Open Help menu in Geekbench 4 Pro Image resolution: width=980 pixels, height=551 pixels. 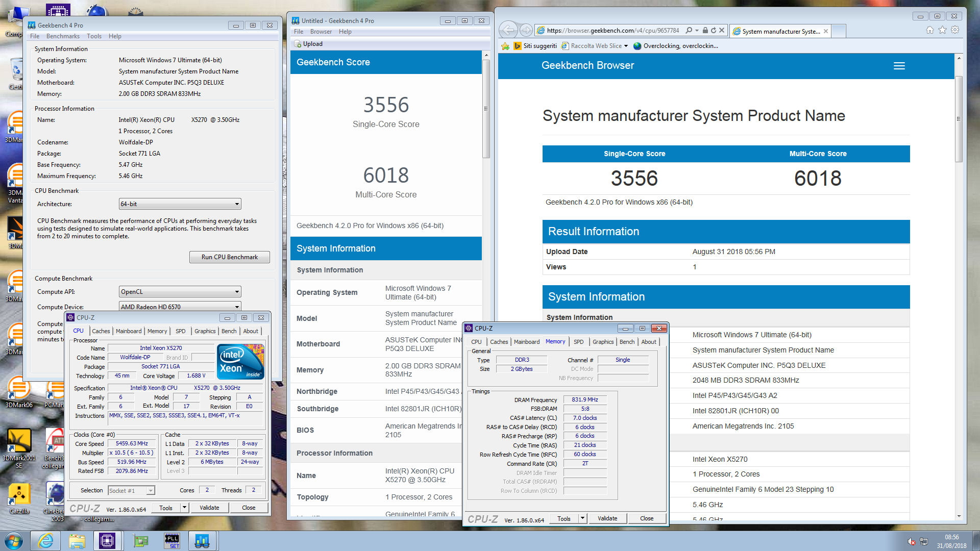point(115,36)
